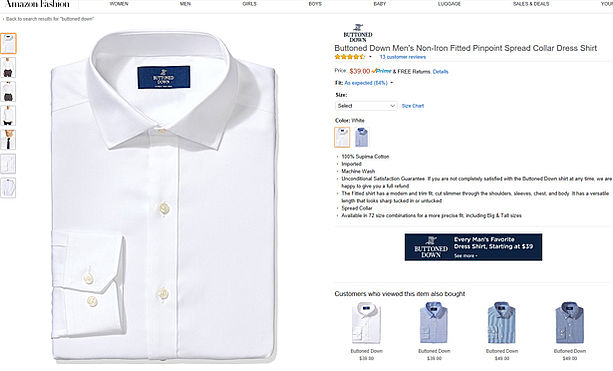View the first selected thumbnail of folded shirt
613x371 pixels.
(8, 43)
